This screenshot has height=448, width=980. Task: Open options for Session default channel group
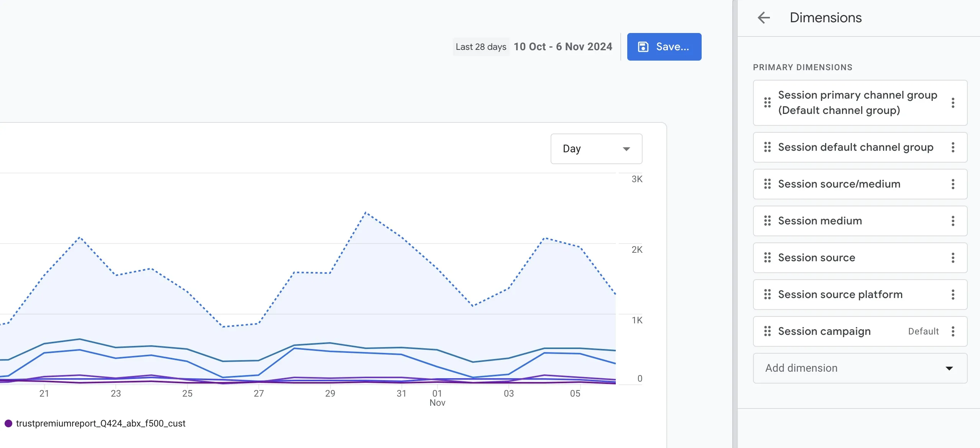click(x=953, y=147)
